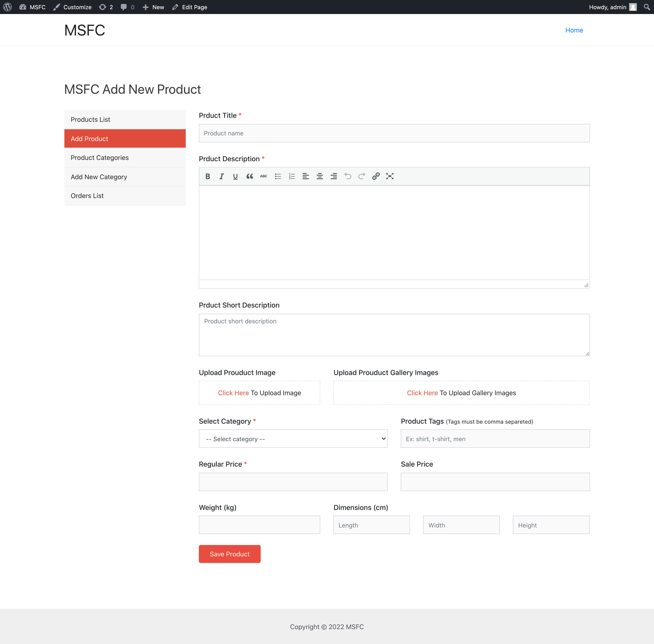Screen dimensions: 654x644
Task: Insert a link via editor toolbar
Action: click(376, 176)
